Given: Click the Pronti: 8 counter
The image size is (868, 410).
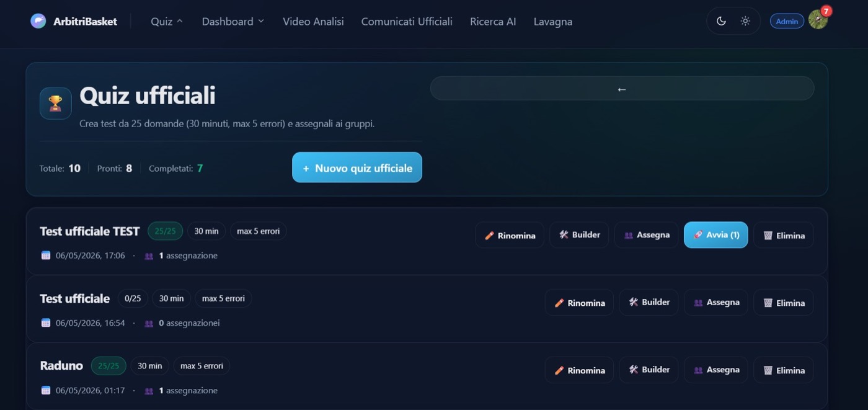Looking at the screenshot, I should point(115,168).
